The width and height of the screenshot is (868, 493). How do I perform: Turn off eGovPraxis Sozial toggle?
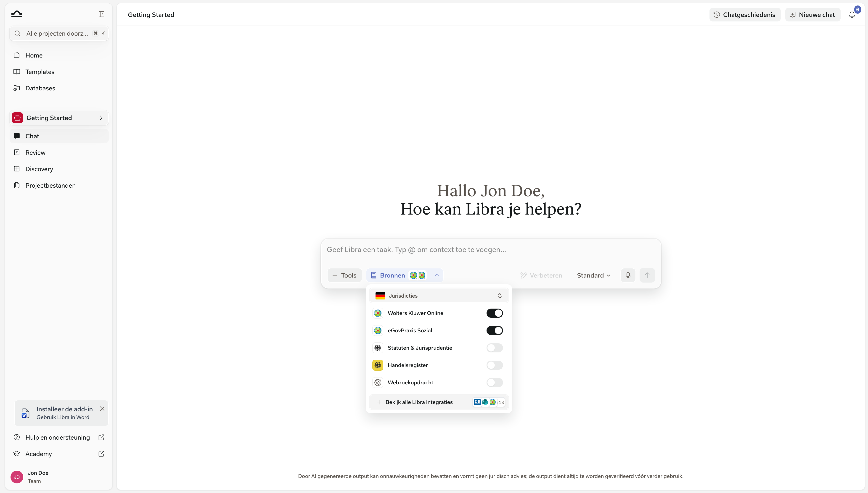click(495, 330)
